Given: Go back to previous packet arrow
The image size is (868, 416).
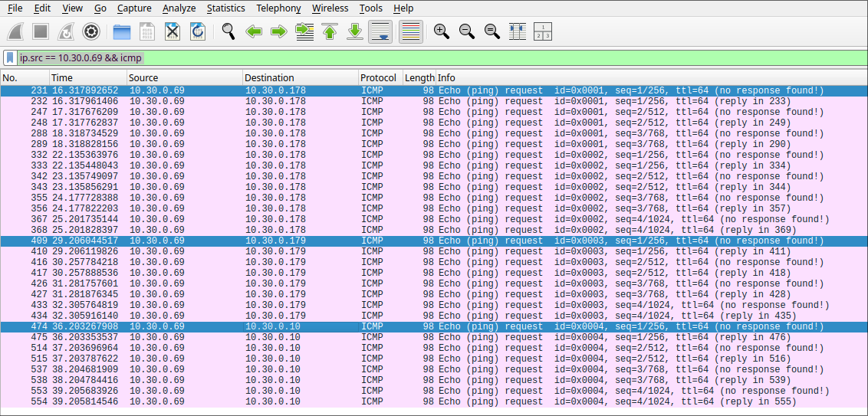Looking at the screenshot, I should click(x=254, y=31).
